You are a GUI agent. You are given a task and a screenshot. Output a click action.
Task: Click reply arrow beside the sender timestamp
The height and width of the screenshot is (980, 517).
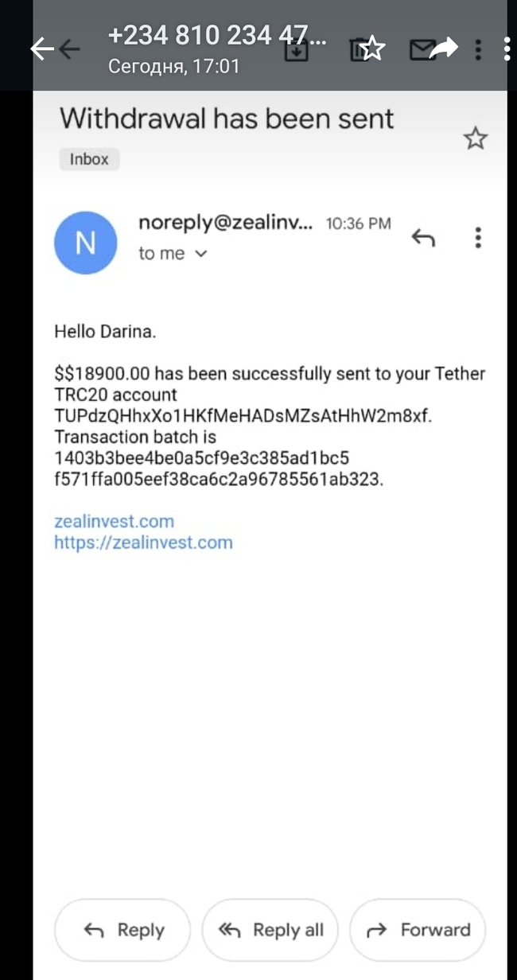tap(423, 237)
